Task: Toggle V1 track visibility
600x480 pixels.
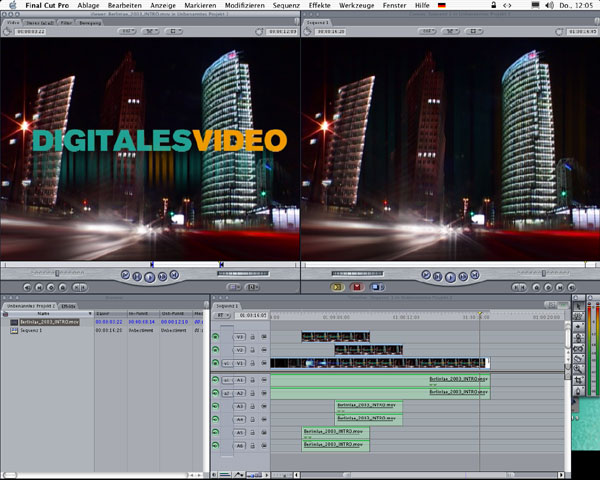Action: [215, 363]
